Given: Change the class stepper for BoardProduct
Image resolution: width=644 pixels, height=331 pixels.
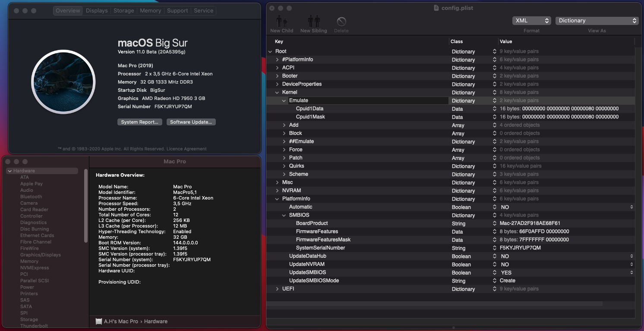Looking at the screenshot, I should tap(495, 224).
